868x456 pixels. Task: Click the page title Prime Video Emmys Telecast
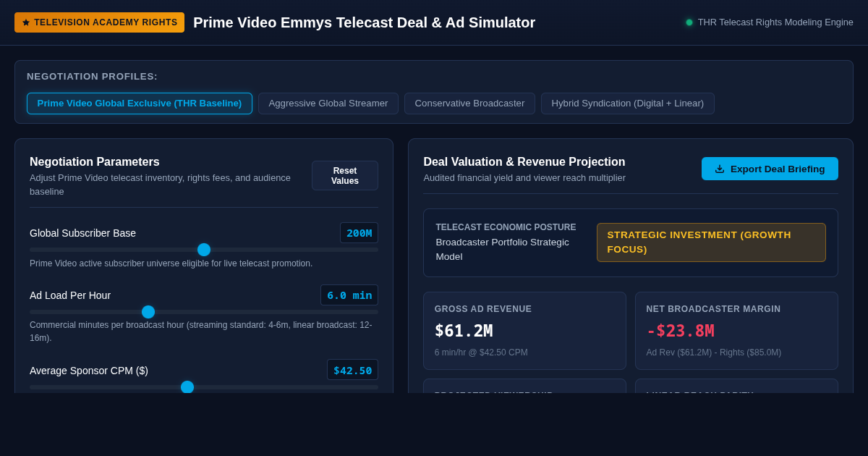(x=364, y=22)
